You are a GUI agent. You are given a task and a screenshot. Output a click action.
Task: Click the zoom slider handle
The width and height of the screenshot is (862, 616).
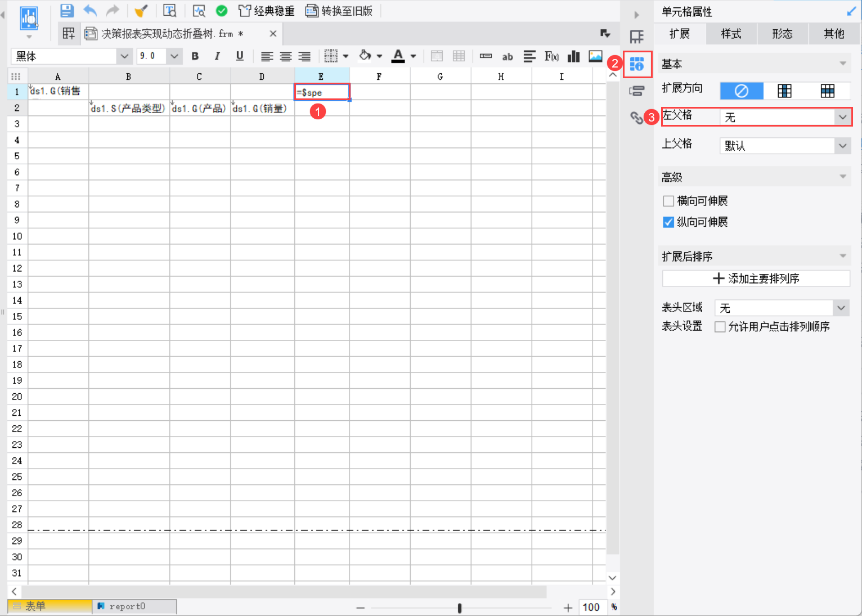pos(460,608)
